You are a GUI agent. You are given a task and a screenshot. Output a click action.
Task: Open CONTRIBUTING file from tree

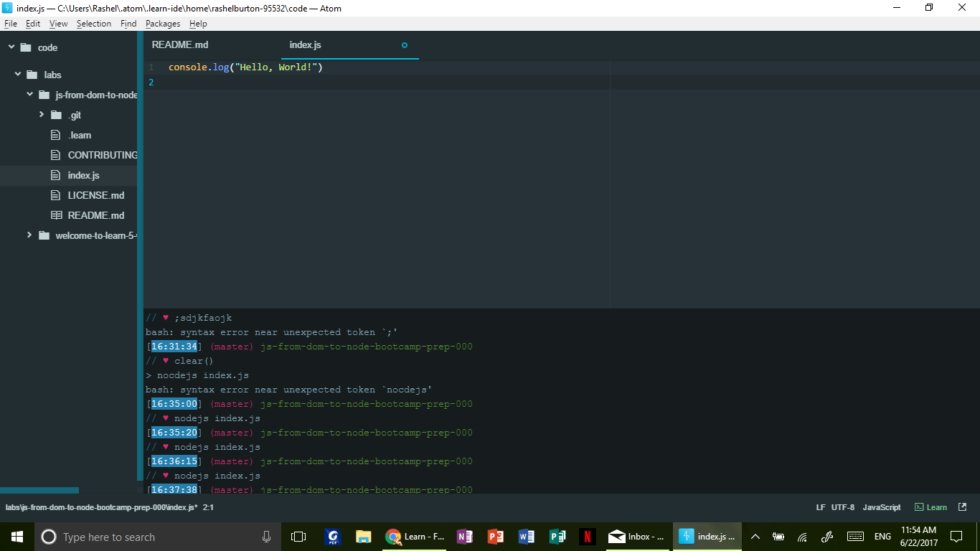pyautogui.click(x=103, y=155)
